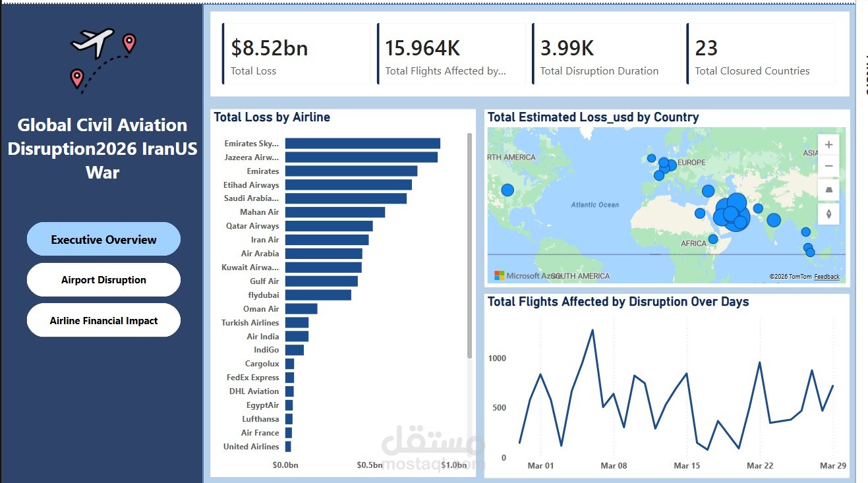Click the Mar 29 axis label
This screenshot has height=483, width=868.
(x=833, y=466)
